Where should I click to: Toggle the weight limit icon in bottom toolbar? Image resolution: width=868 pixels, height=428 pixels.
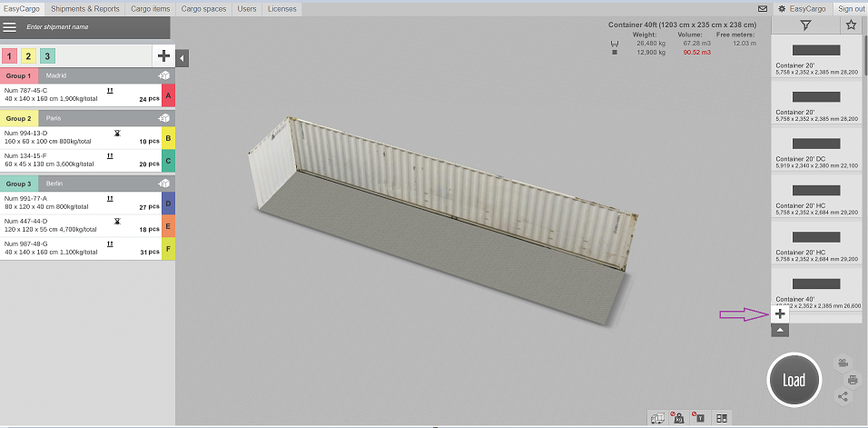tap(677, 418)
